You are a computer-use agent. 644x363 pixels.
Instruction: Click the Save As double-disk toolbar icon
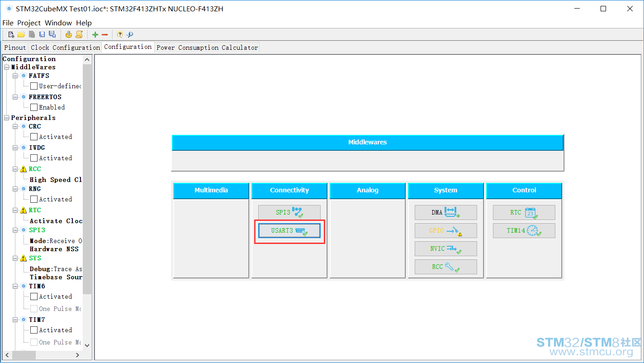pyautogui.click(x=52, y=34)
